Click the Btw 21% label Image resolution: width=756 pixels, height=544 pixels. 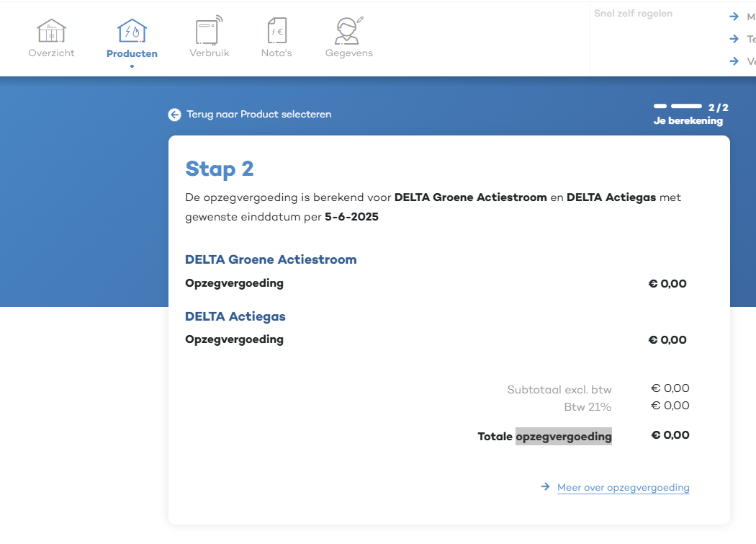click(x=588, y=407)
